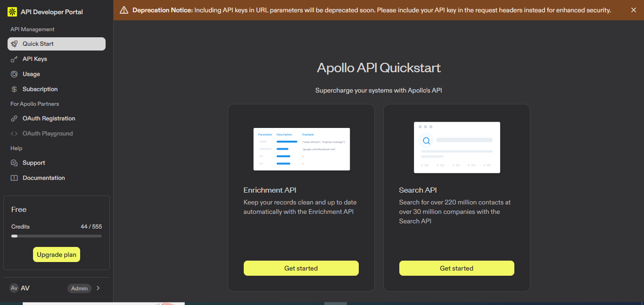Click the Credits label in plan box

pos(20,227)
